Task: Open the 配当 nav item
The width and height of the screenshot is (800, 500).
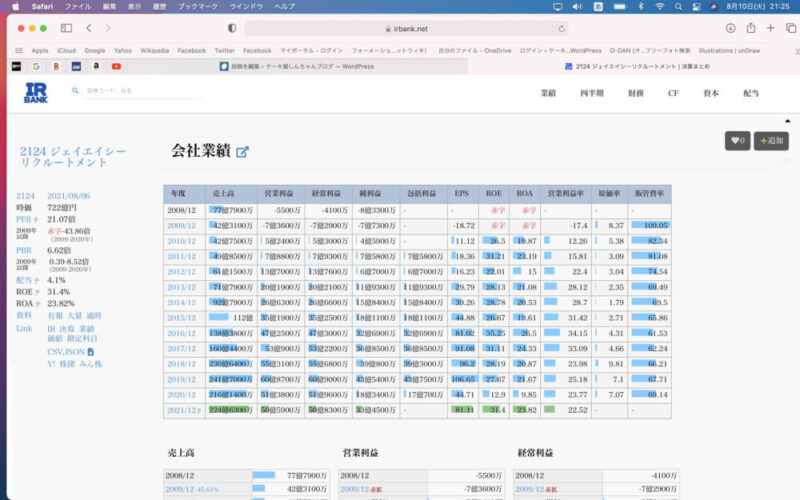Action: click(751, 93)
